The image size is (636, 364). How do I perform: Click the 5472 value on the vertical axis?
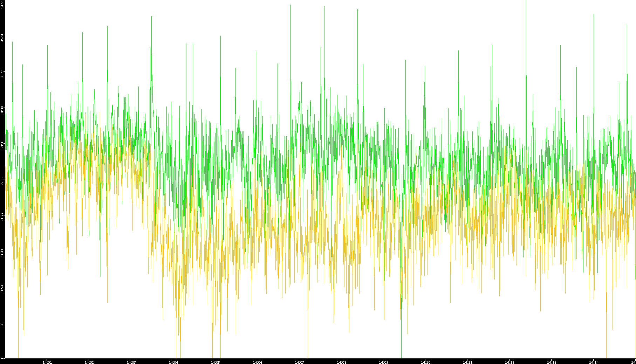pos(2,4)
